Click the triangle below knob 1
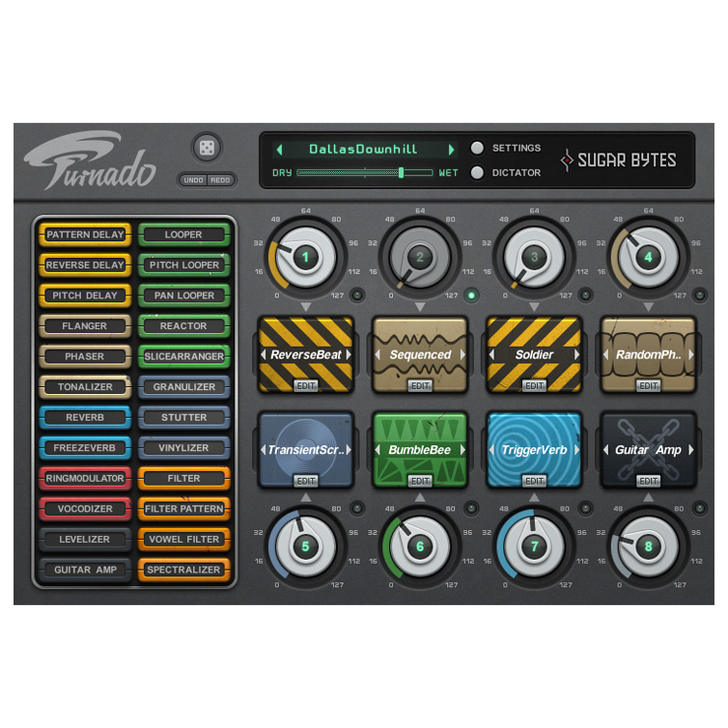The height and width of the screenshot is (728, 728). [306, 307]
